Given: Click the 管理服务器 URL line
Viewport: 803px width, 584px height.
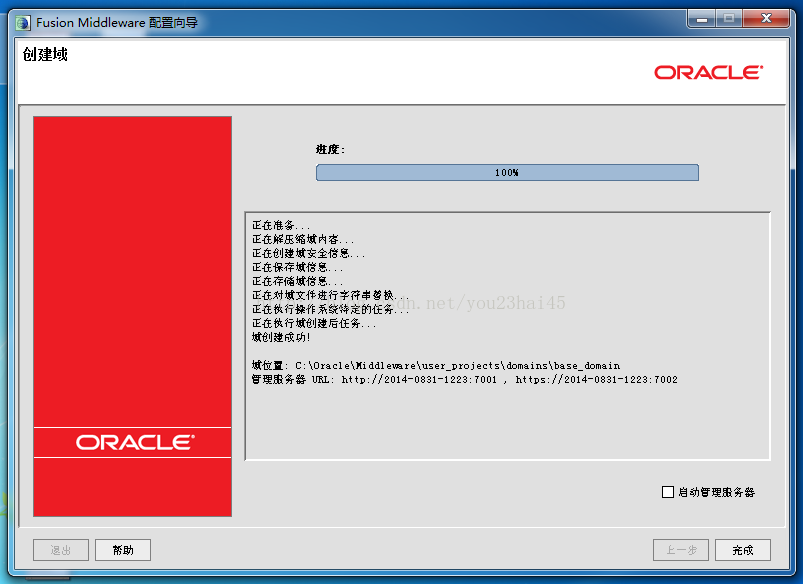Looking at the screenshot, I should coord(464,380).
